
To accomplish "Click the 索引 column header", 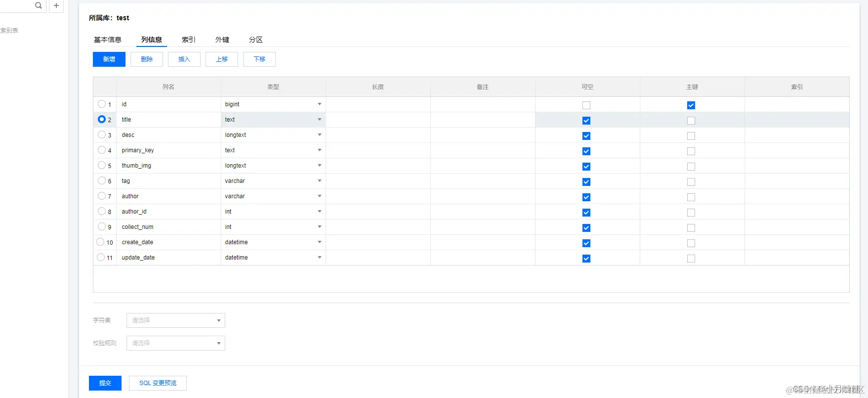I will click(x=797, y=87).
